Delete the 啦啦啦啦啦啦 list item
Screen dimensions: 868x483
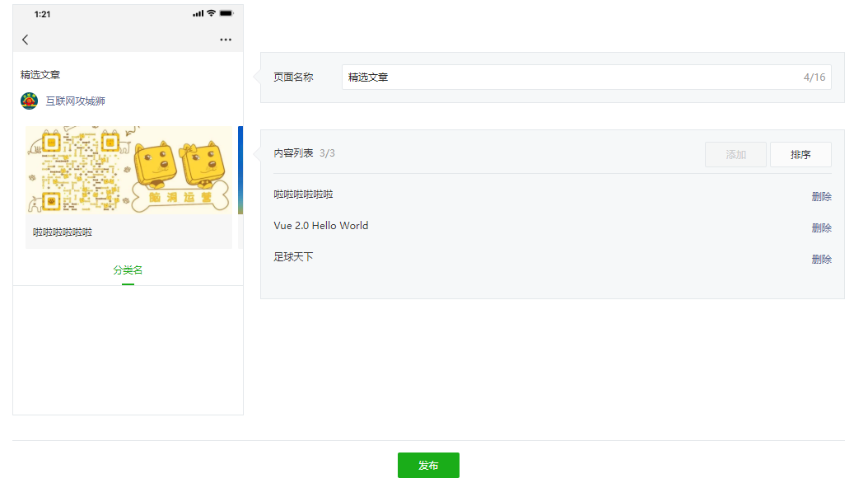822,197
